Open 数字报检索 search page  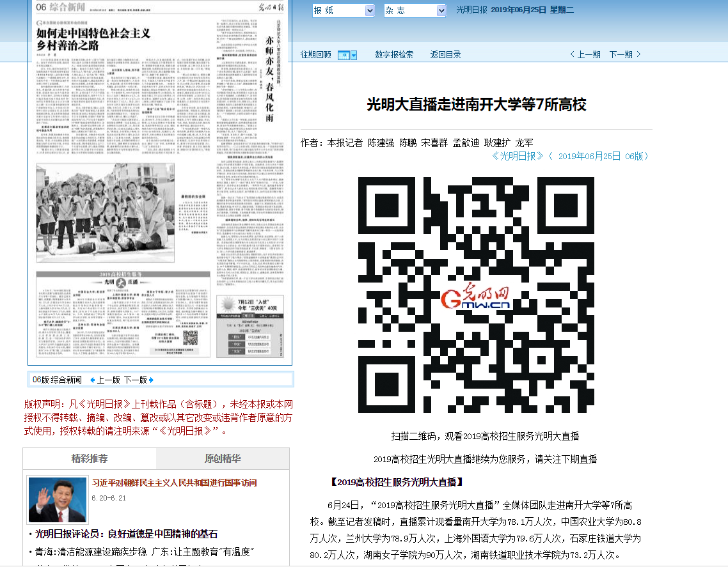pyautogui.click(x=394, y=55)
